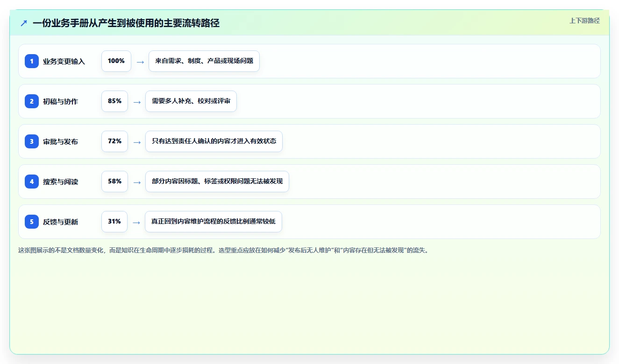Click step number 2 badge
619x364 pixels.
32,101
